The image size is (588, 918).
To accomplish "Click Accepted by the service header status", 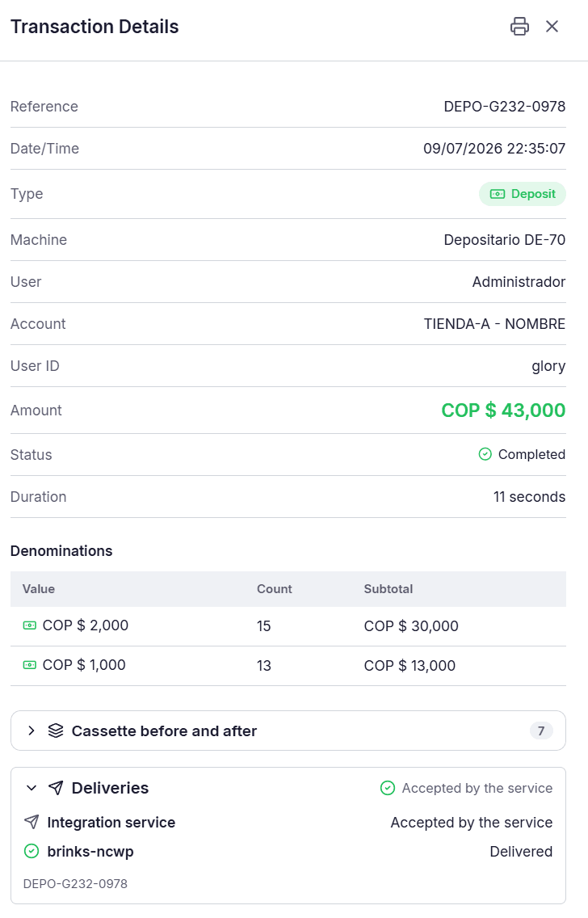I will pos(466,788).
